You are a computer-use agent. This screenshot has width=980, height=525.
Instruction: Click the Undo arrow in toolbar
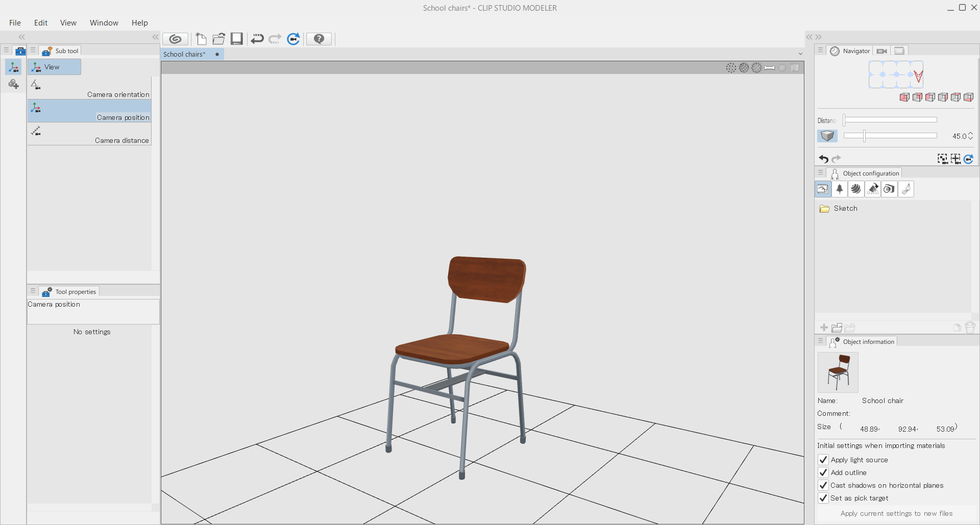pyautogui.click(x=257, y=39)
